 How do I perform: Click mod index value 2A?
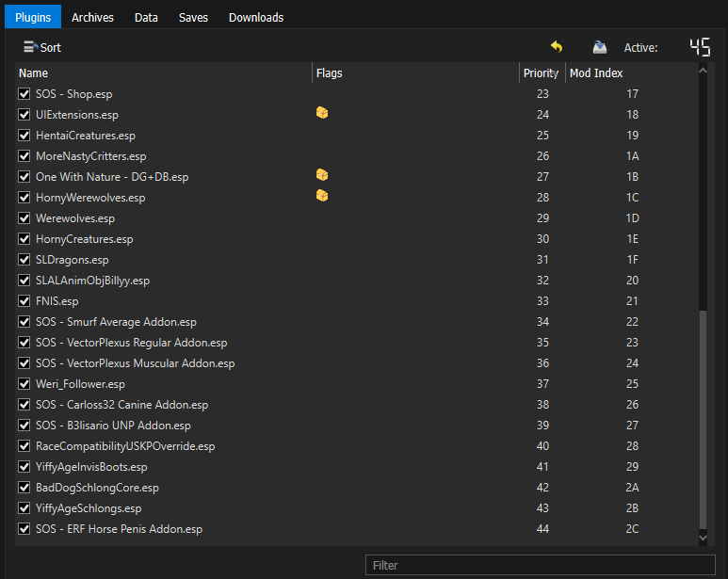[x=632, y=488]
